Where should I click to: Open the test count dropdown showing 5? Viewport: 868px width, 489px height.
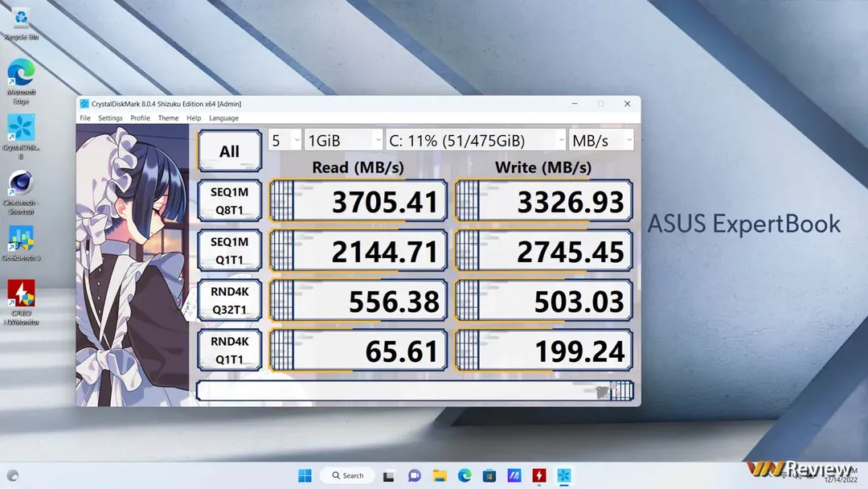(285, 141)
